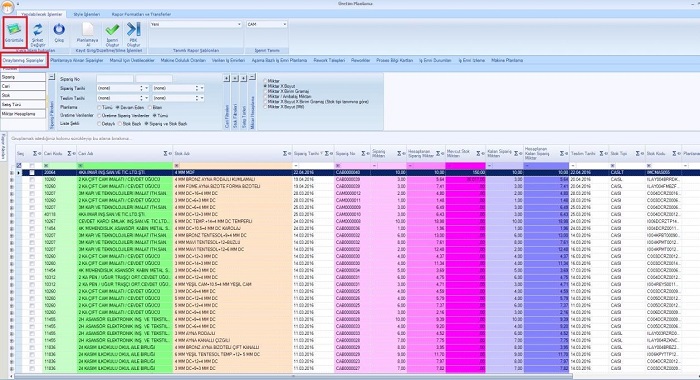Open Rework Talepleri tab
This screenshot has height=380, width=700.
(x=329, y=60)
